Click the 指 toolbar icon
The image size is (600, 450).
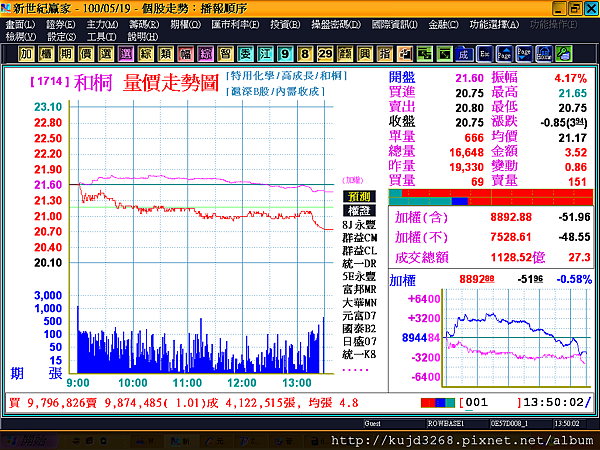coord(385,54)
